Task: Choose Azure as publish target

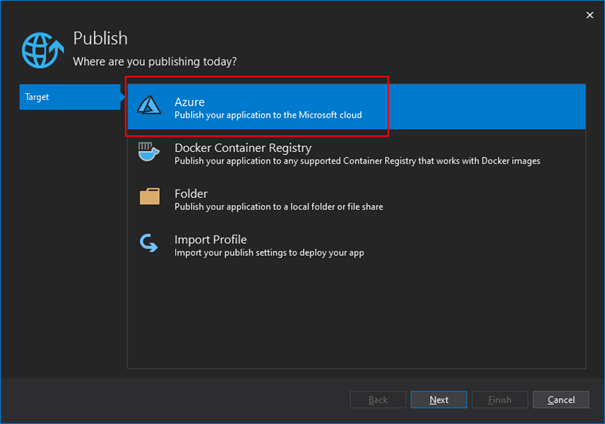Action: tap(356, 107)
